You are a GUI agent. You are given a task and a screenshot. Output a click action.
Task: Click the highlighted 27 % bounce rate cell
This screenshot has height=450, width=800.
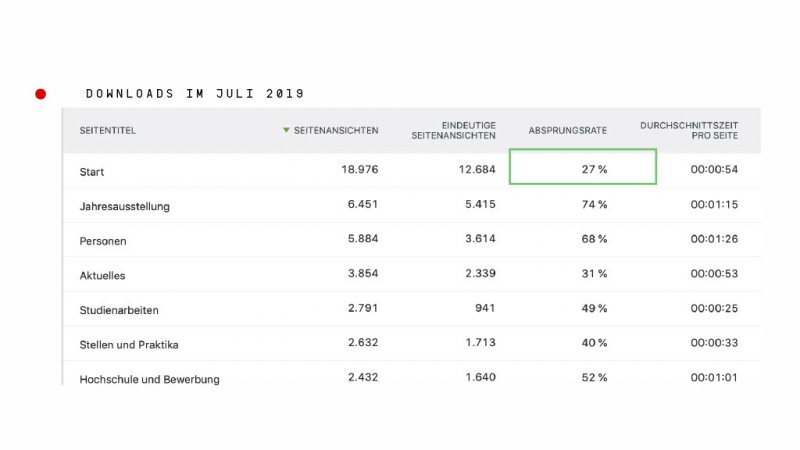[x=583, y=167]
